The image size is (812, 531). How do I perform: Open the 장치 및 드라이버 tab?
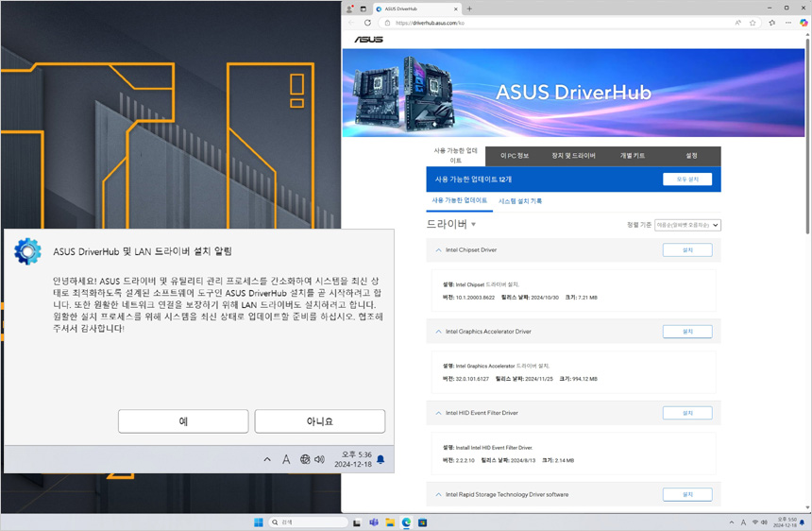coord(573,155)
